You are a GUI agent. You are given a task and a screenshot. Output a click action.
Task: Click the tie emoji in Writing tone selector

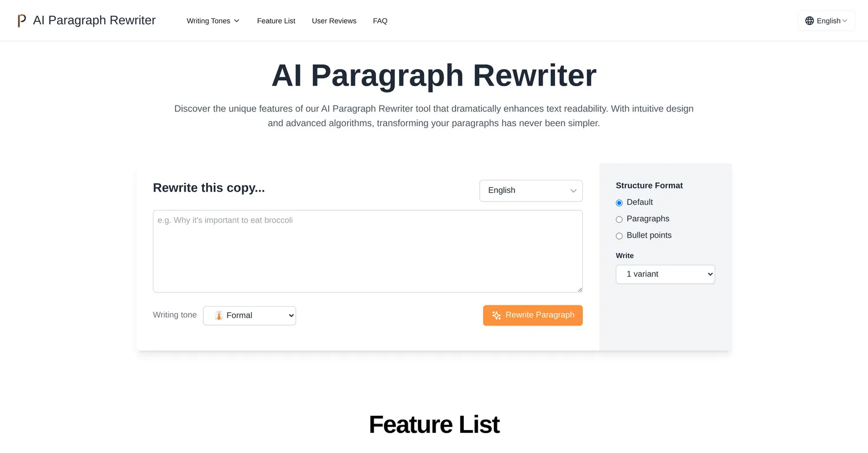219,316
